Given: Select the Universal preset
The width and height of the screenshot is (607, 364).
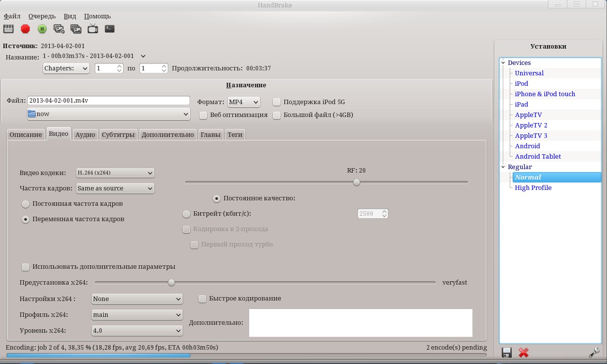Looking at the screenshot, I should [x=529, y=73].
